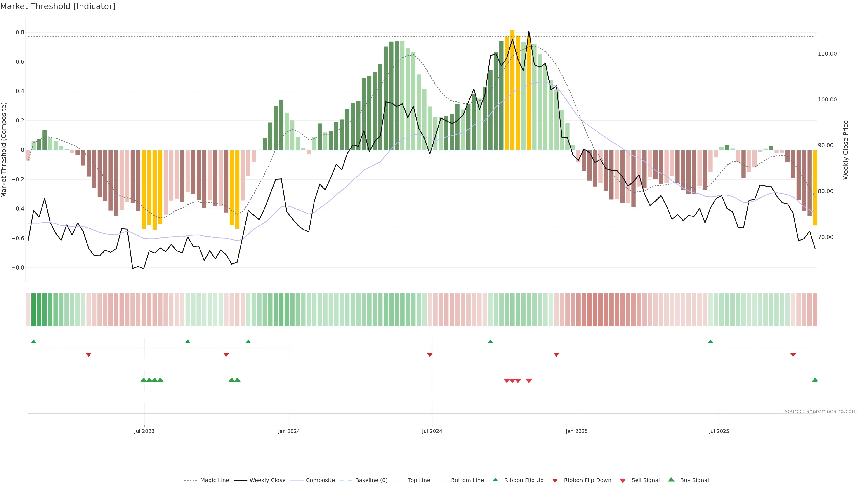Click the rightmost green buy signal marker
Image resolution: width=868 pixels, height=488 pixels.
point(815,380)
